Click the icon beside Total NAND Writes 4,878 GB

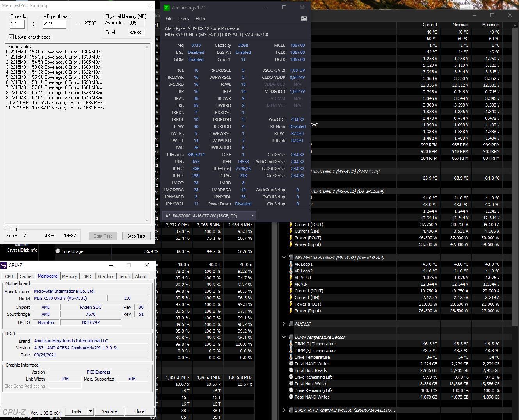pos(291,397)
